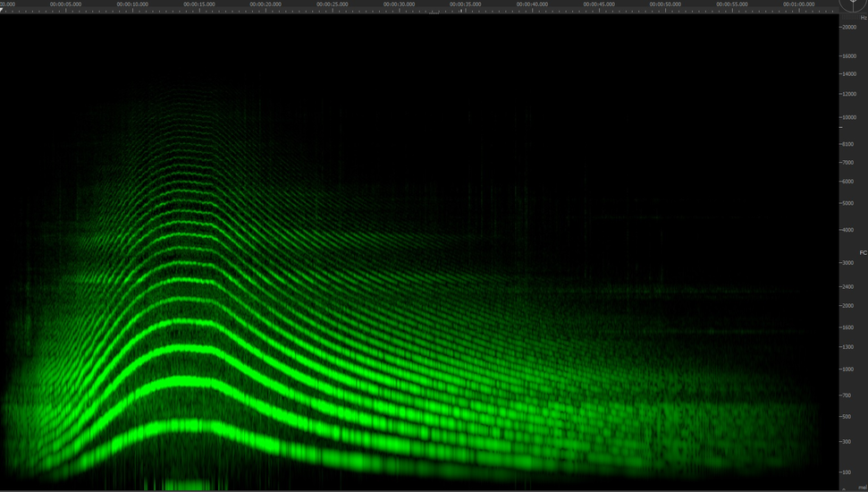Click the 100 Hz label on frequency scale
The width and height of the screenshot is (868, 492).
coord(848,471)
